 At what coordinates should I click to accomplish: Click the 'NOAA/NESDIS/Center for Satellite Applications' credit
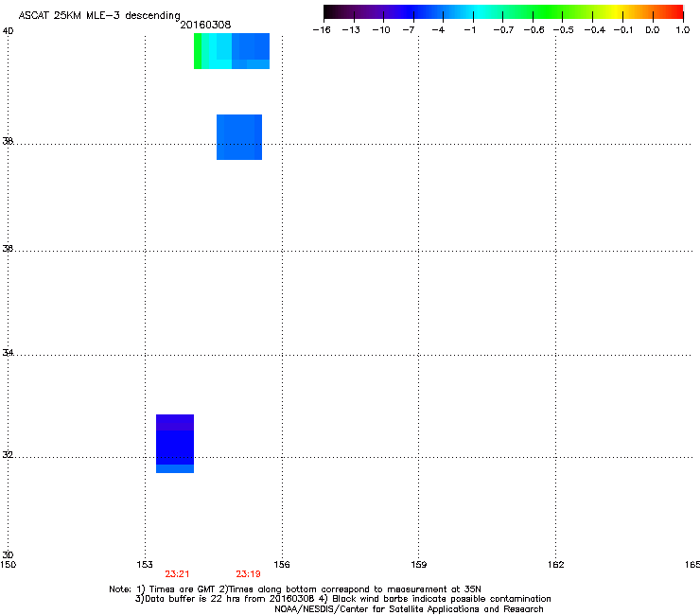[409, 609]
